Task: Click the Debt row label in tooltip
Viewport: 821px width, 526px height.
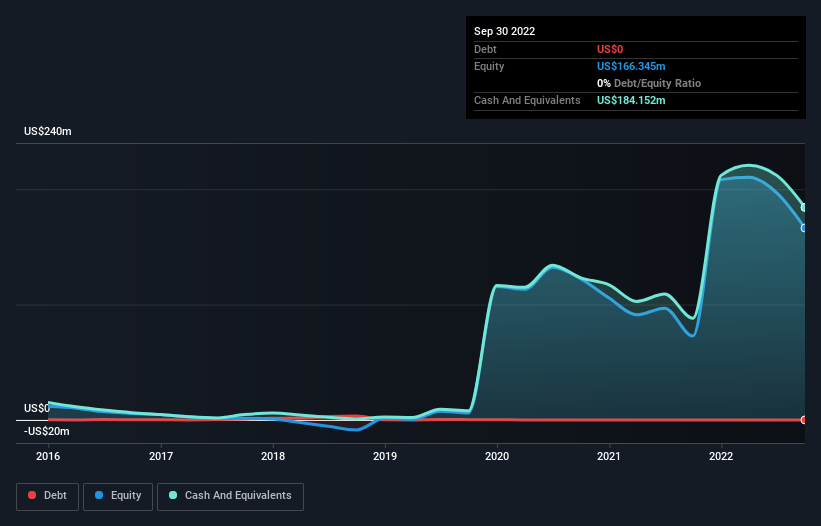Action: pos(485,49)
